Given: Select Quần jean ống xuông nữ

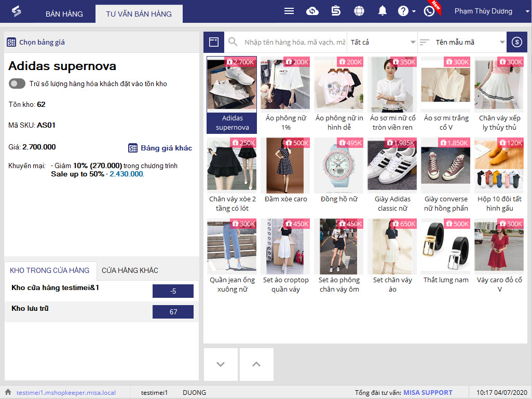Looking at the screenshot, I should pyautogui.click(x=232, y=257).
